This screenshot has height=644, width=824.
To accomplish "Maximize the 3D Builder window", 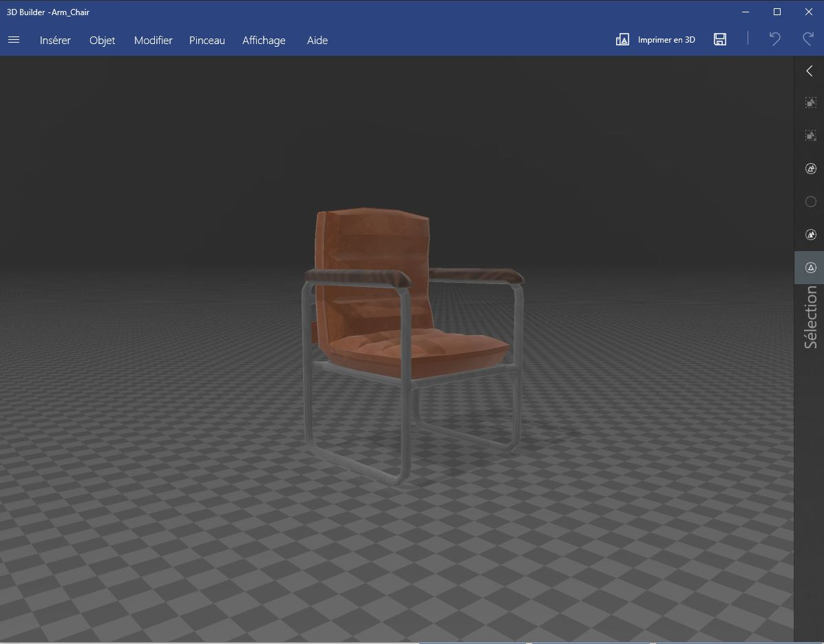I will 777,12.
